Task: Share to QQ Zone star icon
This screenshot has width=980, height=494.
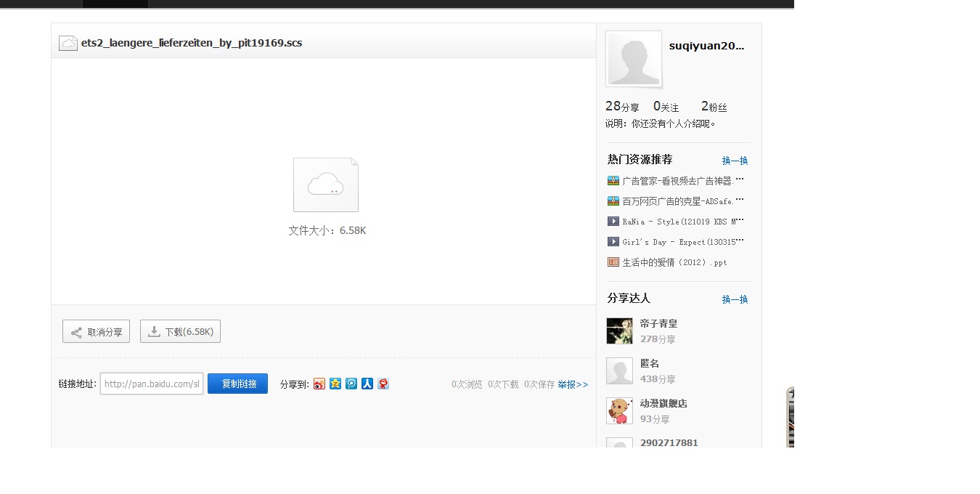Action: click(x=335, y=384)
